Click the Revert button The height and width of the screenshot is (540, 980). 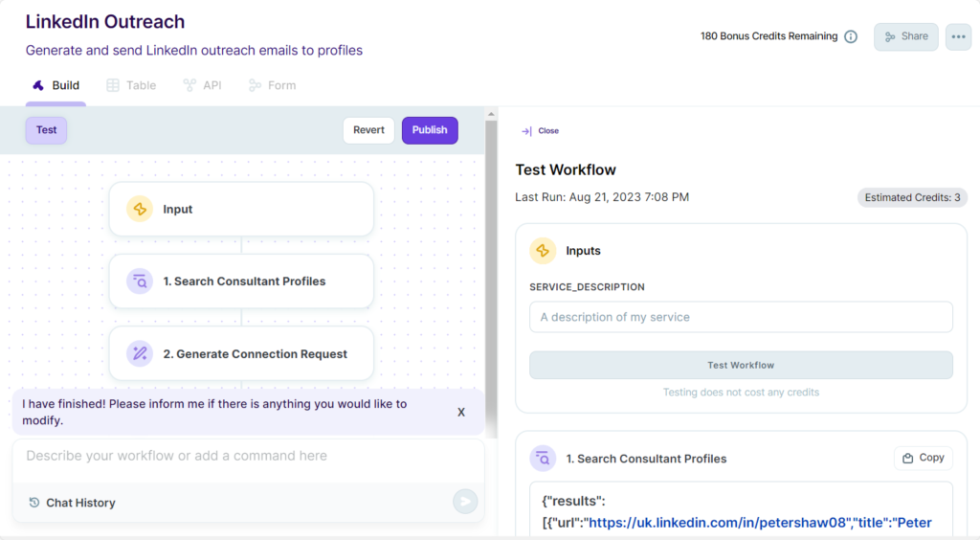point(368,130)
